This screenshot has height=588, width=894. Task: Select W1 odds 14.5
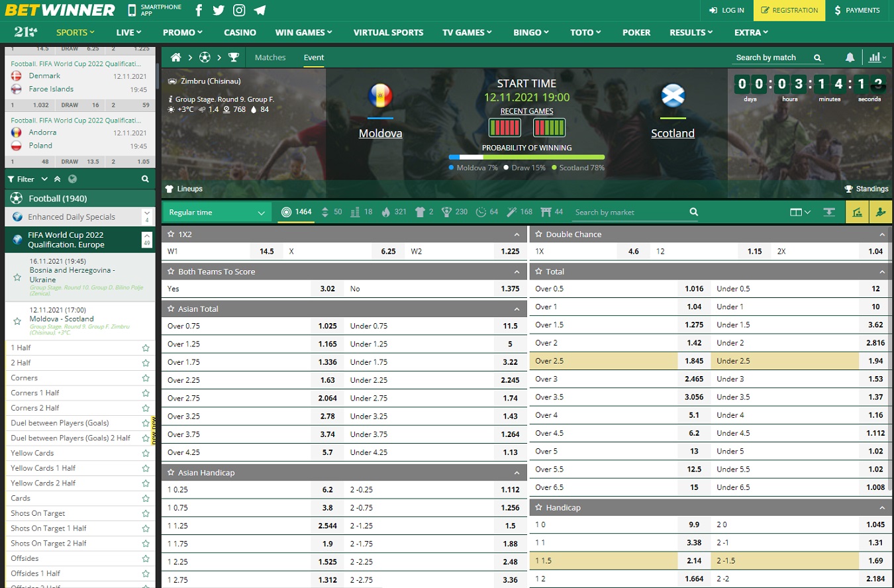[223, 252]
